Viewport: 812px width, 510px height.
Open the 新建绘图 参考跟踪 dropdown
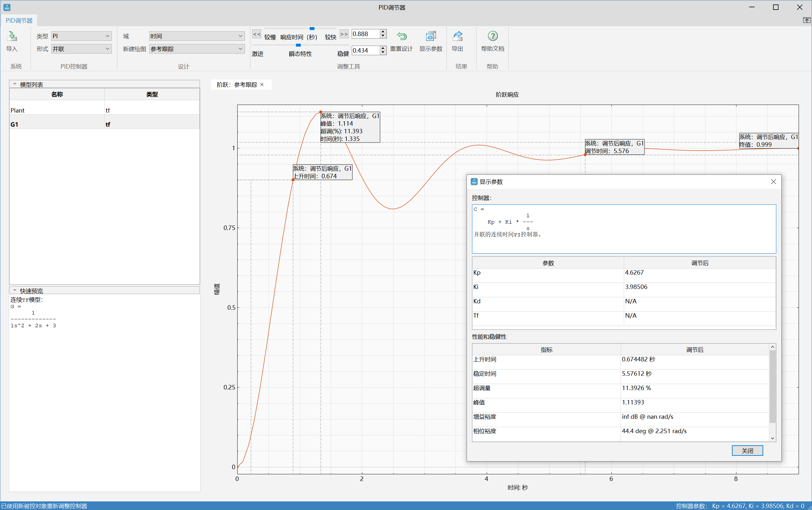point(196,49)
